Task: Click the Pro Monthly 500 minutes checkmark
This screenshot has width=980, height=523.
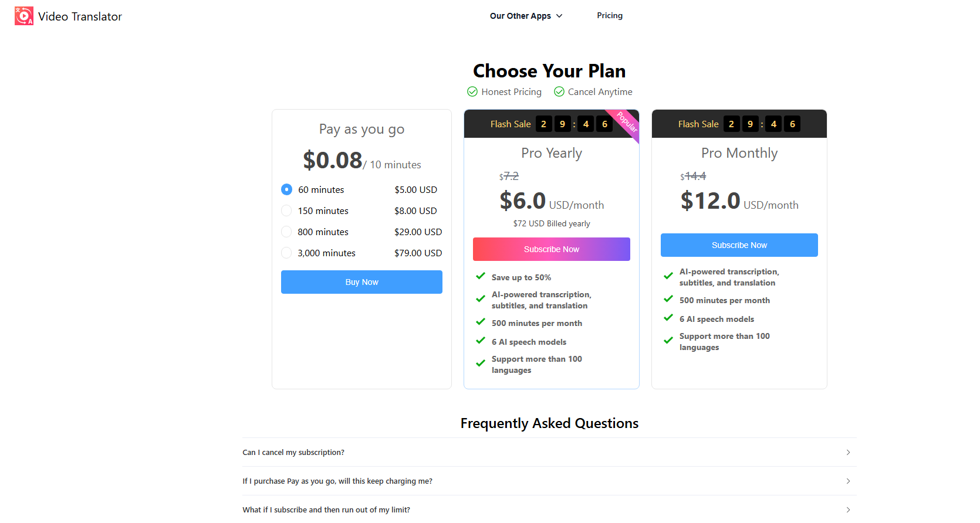Action: (668, 299)
